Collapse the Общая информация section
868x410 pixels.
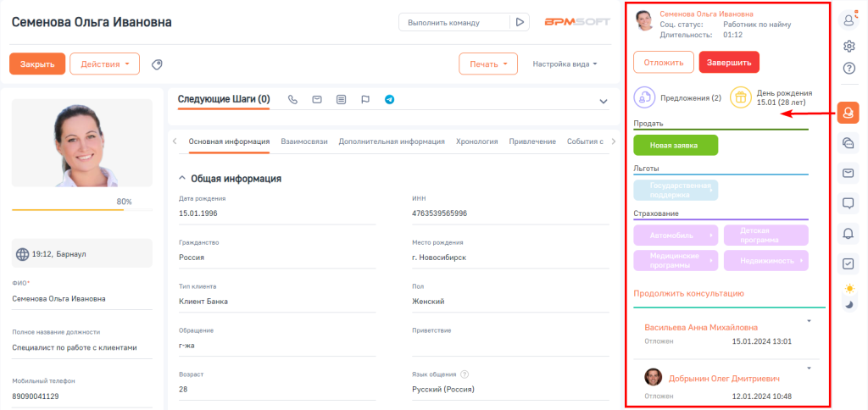183,179
